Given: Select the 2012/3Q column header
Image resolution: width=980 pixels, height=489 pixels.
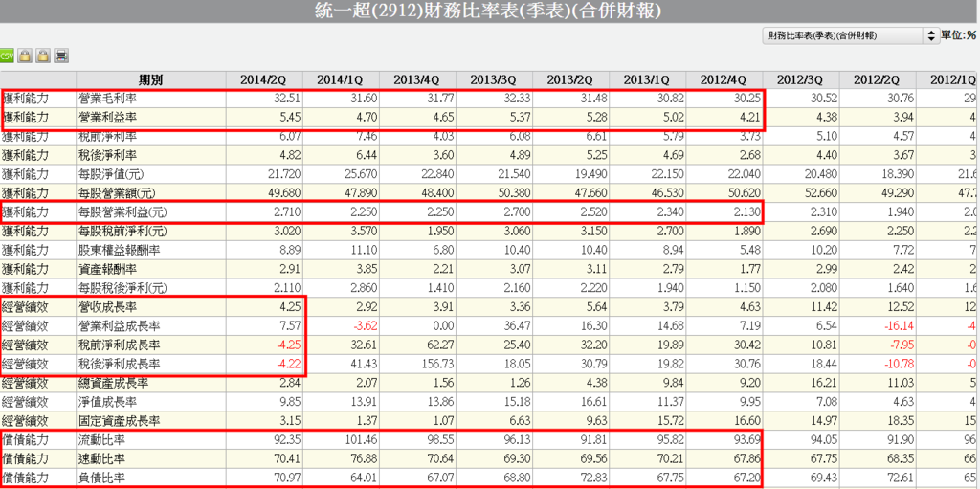Looking at the screenshot, I should (x=801, y=80).
